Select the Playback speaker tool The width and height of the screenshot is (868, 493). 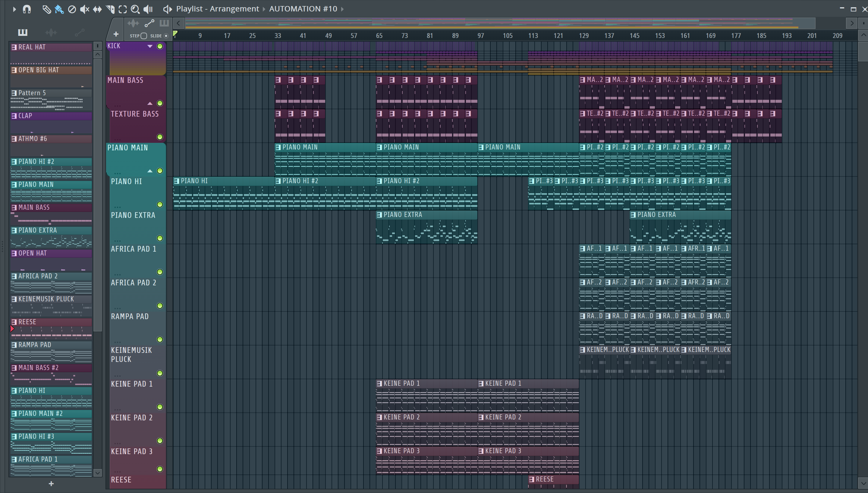click(148, 9)
